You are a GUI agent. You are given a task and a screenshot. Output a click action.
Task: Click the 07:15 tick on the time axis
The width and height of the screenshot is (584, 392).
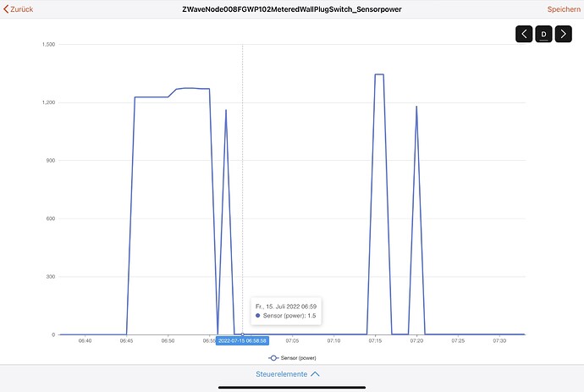[376, 341]
